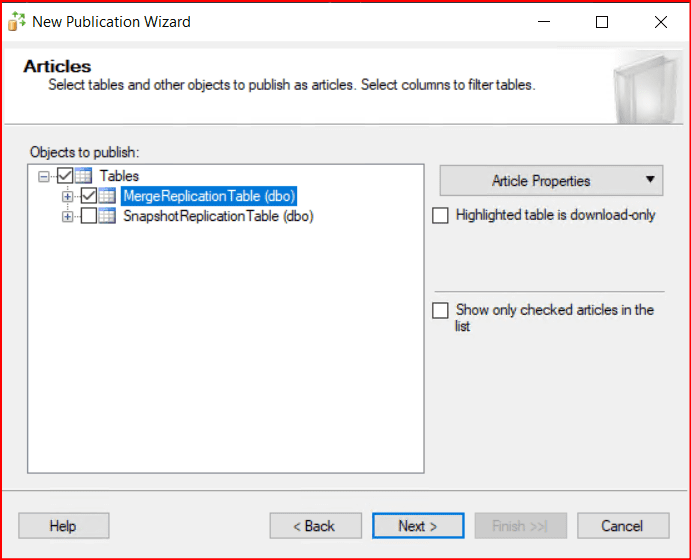Image resolution: width=691 pixels, height=560 pixels.
Task: Open the Article Properties dropdown
Action: [551, 181]
